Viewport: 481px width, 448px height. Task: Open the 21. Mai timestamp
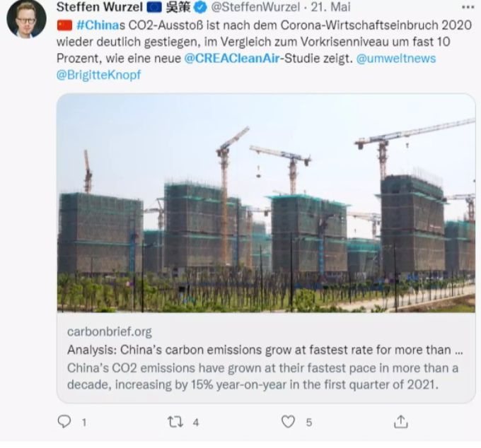pyautogui.click(x=331, y=7)
